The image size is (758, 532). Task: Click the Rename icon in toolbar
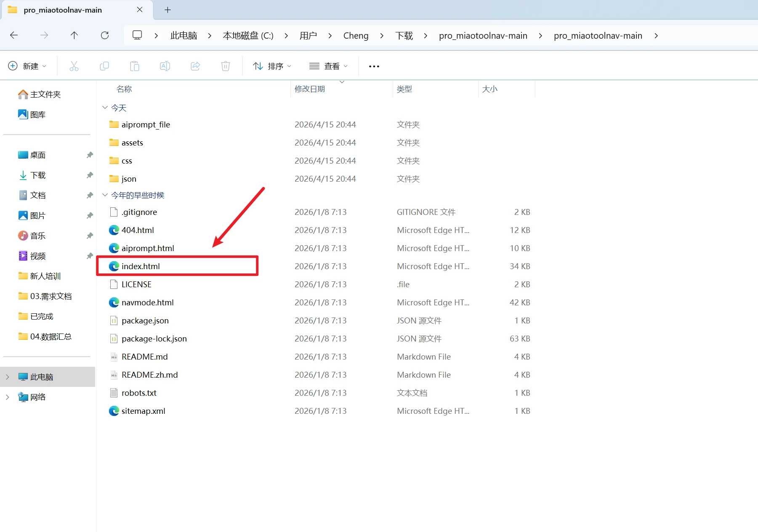(165, 66)
